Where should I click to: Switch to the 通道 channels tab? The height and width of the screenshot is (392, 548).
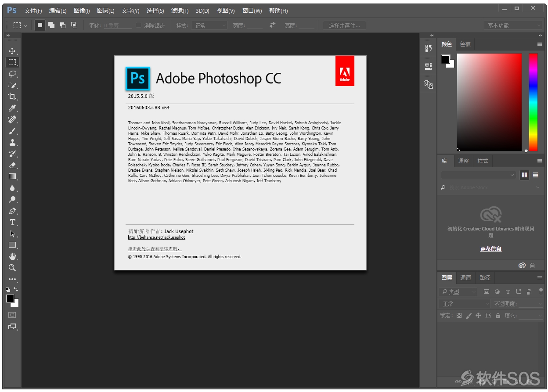click(x=465, y=277)
